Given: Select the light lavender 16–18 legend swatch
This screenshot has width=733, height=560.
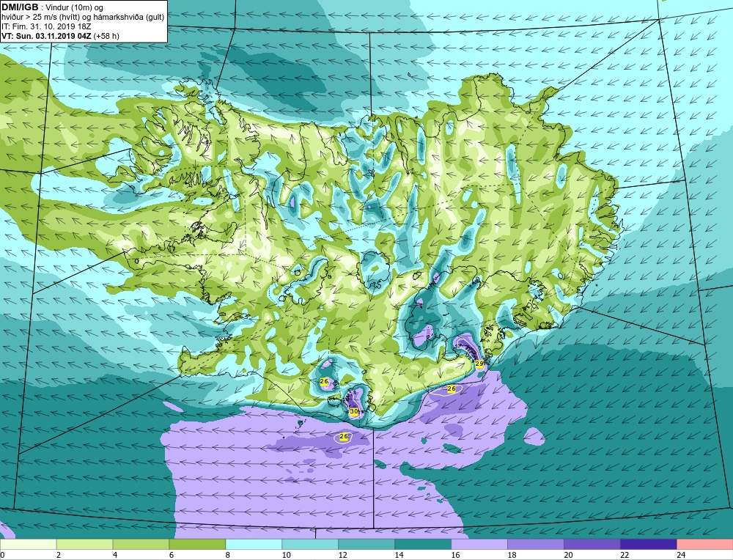Looking at the screenshot, I should tap(479, 544).
